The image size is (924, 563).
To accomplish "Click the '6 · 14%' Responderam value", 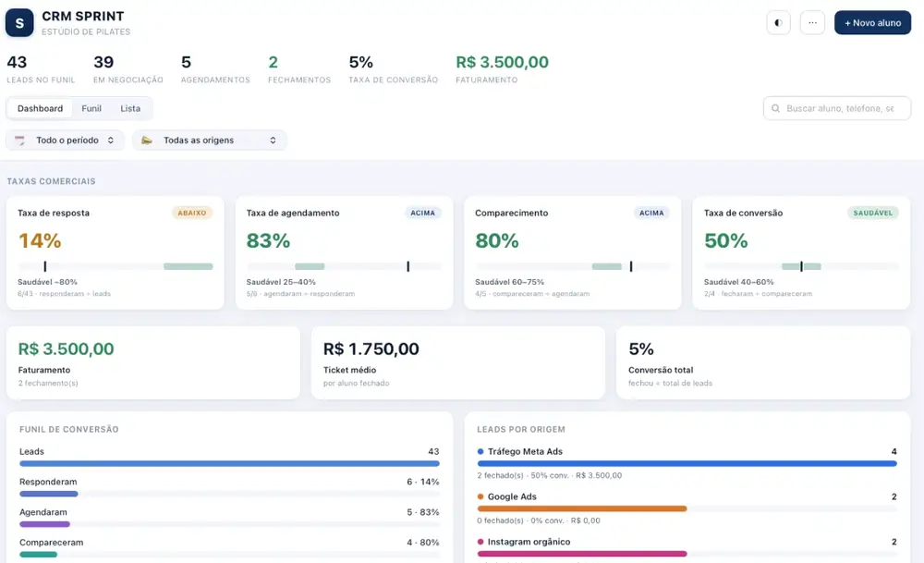I will pos(422,482).
